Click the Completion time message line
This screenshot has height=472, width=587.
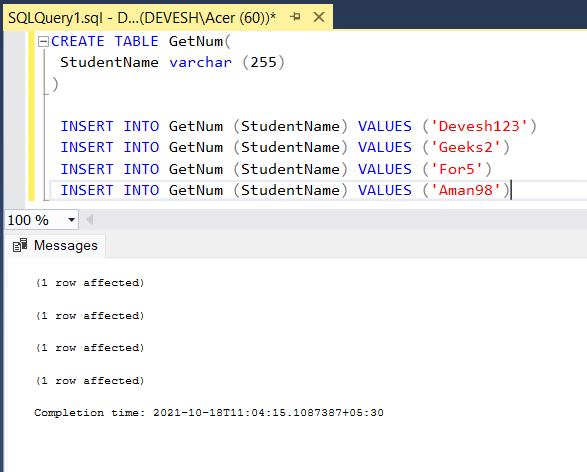pyautogui.click(x=209, y=413)
